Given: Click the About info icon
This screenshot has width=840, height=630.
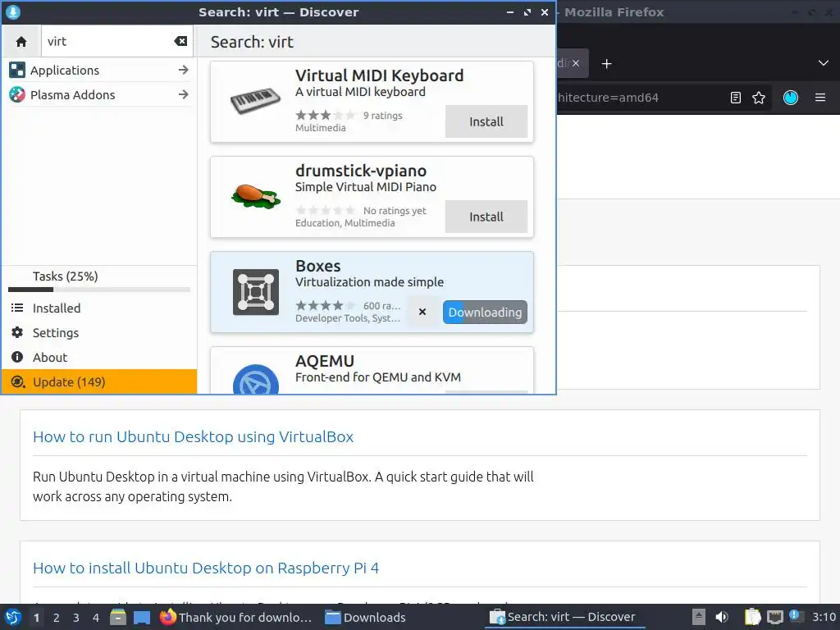Looking at the screenshot, I should pyautogui.click(x=17, y=358).
